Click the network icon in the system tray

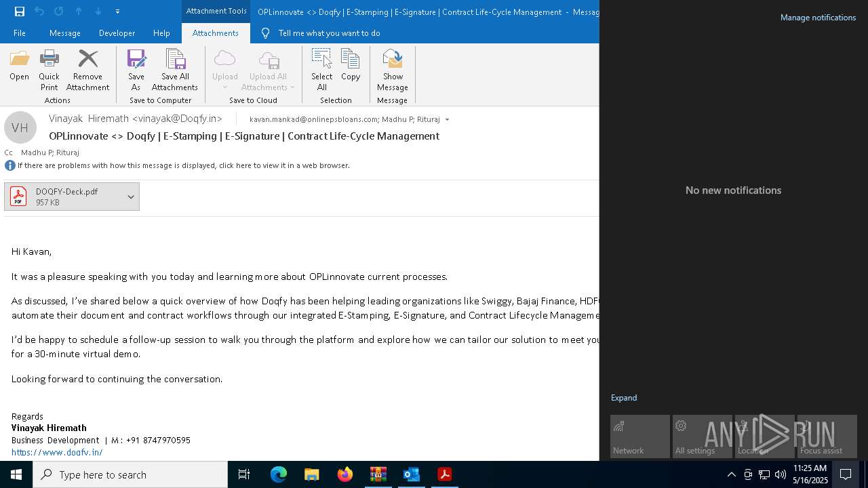(764, 474)
